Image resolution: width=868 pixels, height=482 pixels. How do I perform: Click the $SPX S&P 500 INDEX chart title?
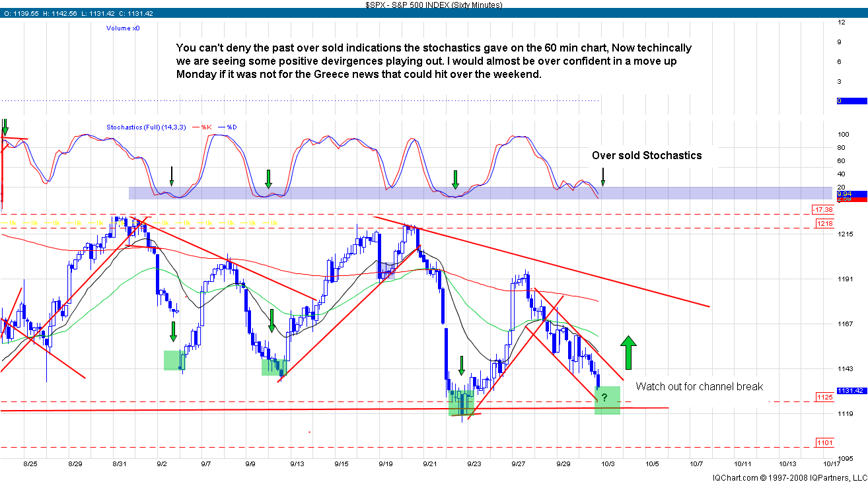point(433,5)
